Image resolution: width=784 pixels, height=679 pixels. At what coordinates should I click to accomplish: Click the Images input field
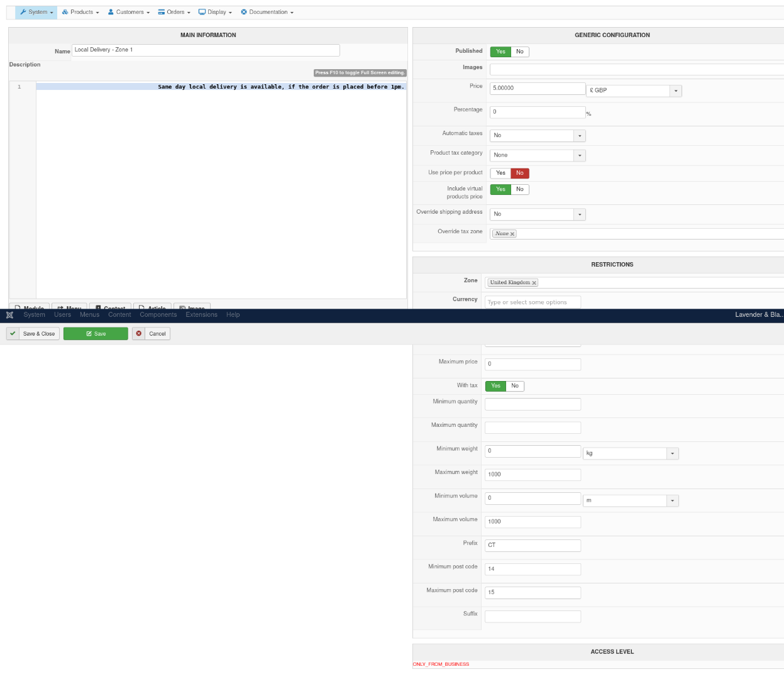637,69
